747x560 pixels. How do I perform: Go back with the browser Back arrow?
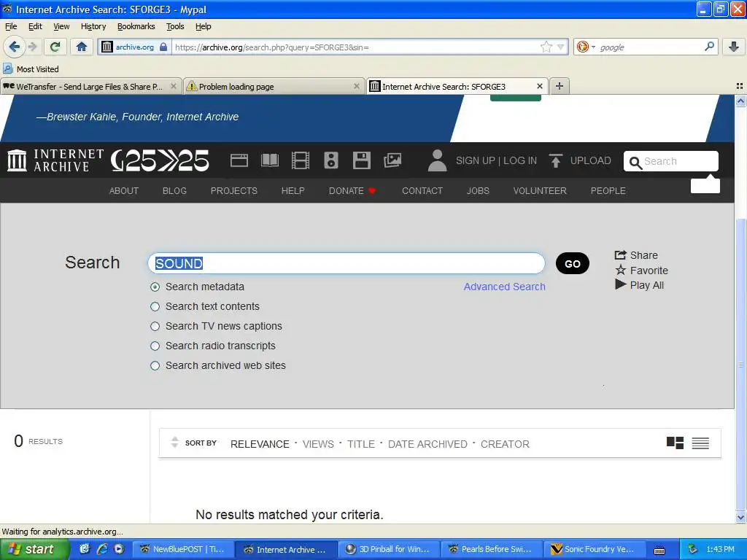15,47
